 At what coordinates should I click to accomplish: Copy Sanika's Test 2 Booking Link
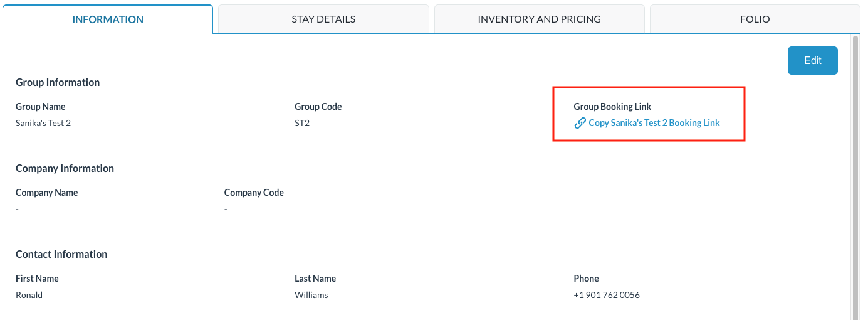[x=654, y=123]
